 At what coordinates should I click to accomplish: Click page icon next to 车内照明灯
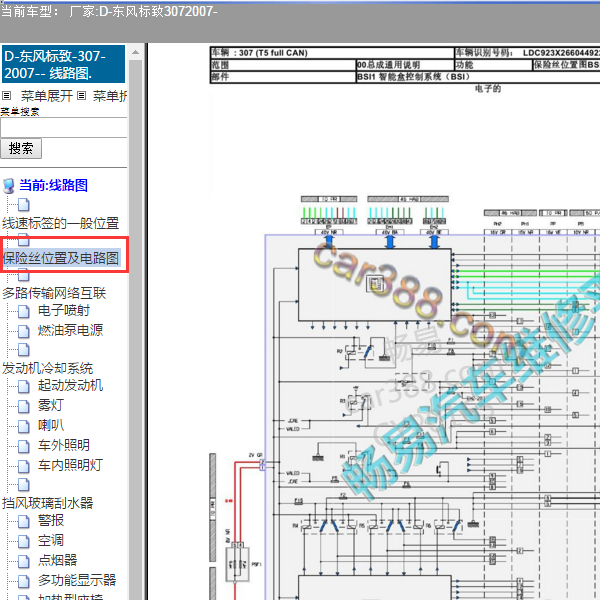pos(24,466)
